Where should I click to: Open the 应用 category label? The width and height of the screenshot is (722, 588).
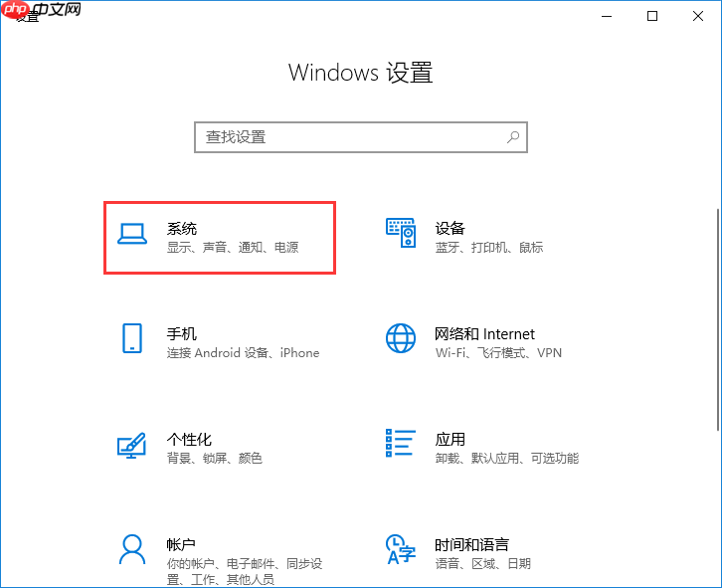450,439
